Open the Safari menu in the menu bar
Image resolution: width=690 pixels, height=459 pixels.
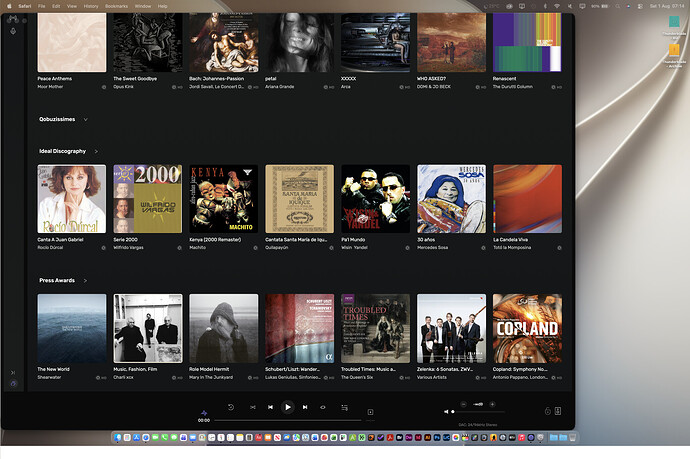pos(24,6)
